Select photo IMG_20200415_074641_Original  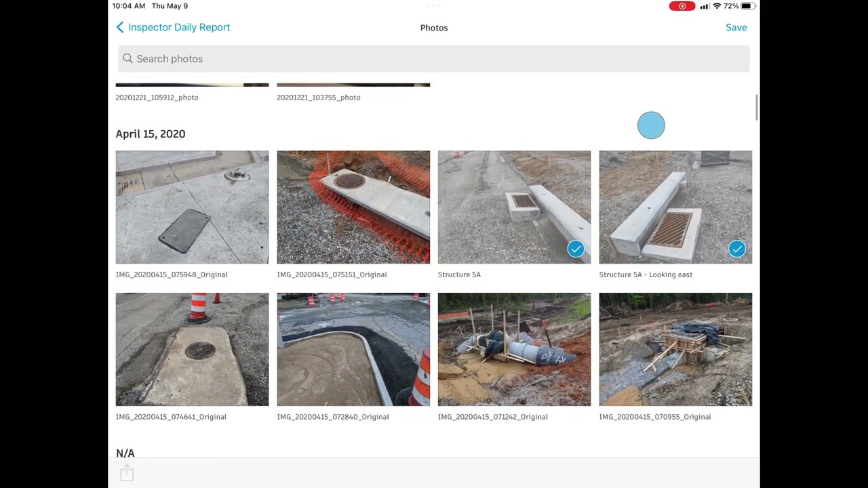coord(192,349)
